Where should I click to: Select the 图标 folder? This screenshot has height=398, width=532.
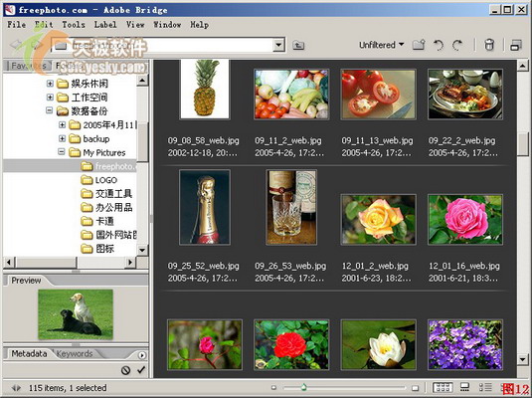pos(97,249)
